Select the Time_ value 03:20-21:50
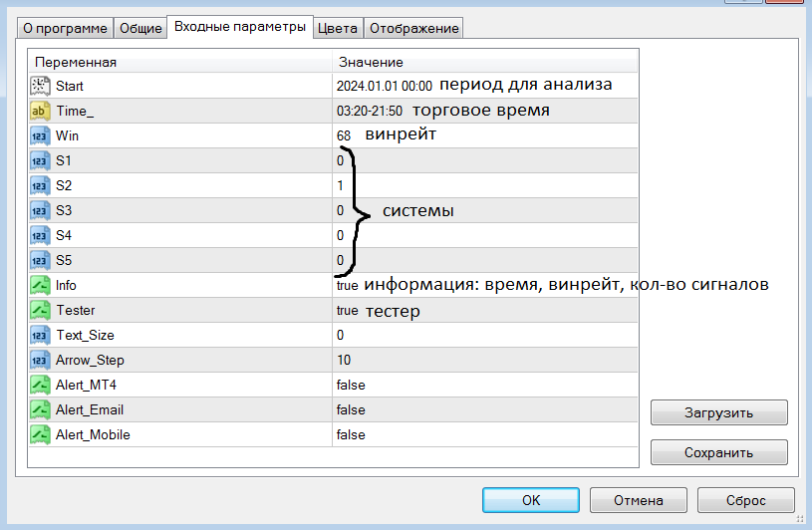Screen dimensions: 812x530 click(x=370, y=111)
